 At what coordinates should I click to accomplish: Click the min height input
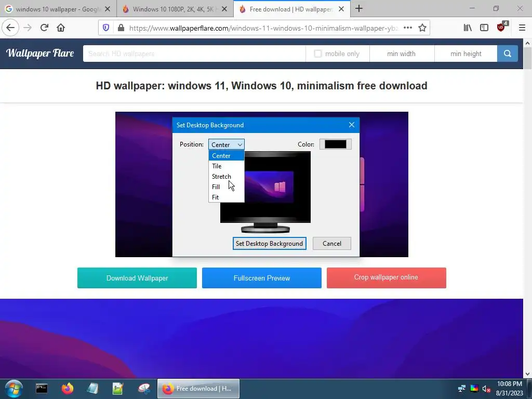[x=466, y=54]
